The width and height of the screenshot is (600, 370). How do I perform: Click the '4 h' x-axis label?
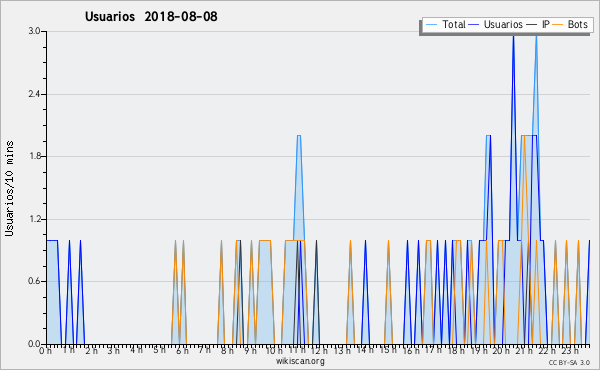(x=136, y=350)
